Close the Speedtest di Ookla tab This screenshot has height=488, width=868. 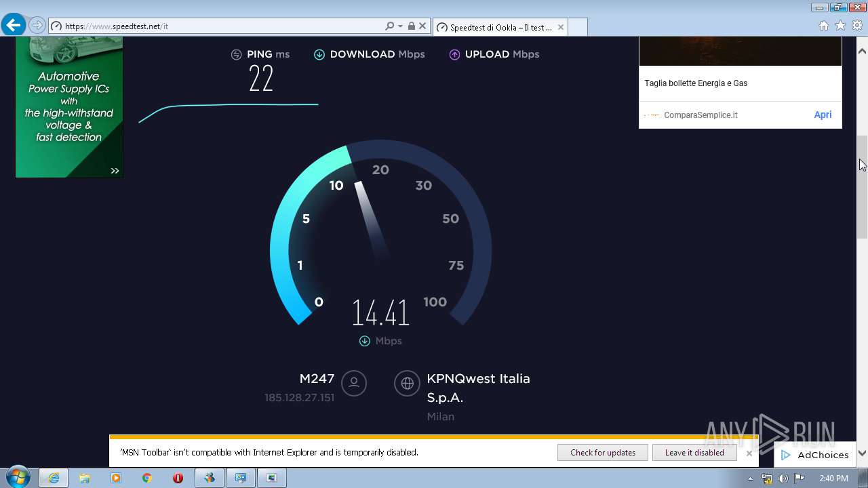pos(561,27)
